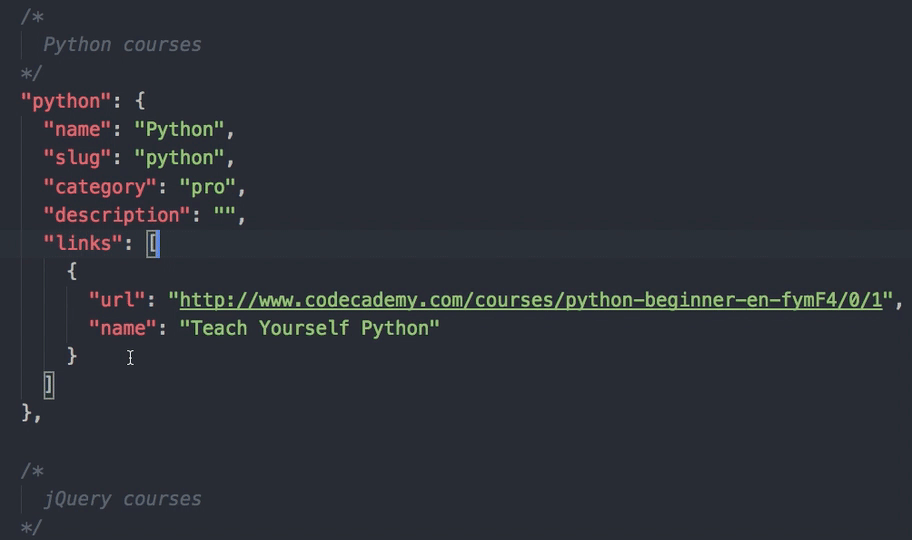This screenshot has height=540, width=912.
Task: Open the codecademy.com Python course URL
Action: [x=530, y=300]
